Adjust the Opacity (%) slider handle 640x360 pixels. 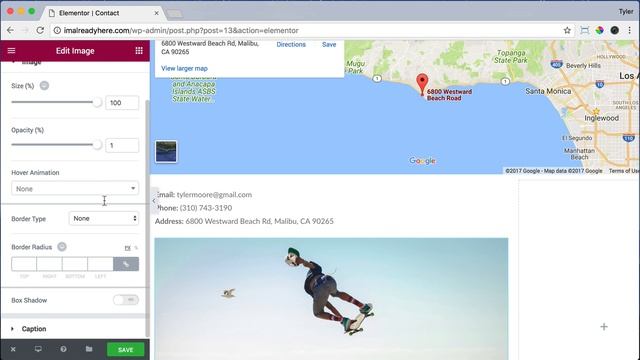click(x=97, y=144)
